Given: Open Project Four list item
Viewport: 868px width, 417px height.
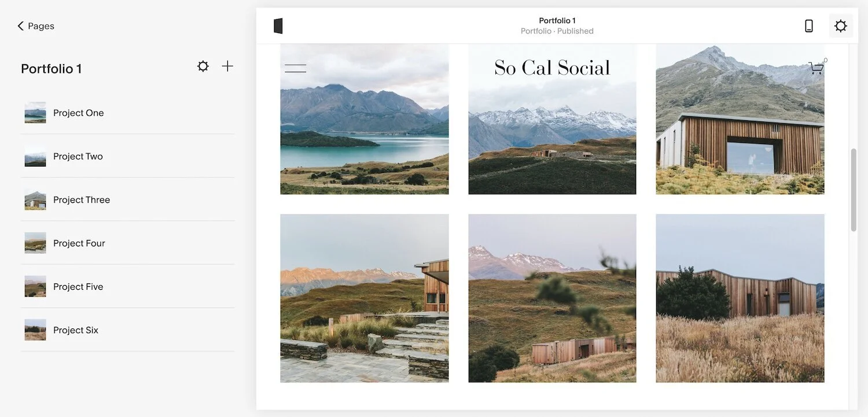Looking at the screenshot, I should tap(127, 243).
